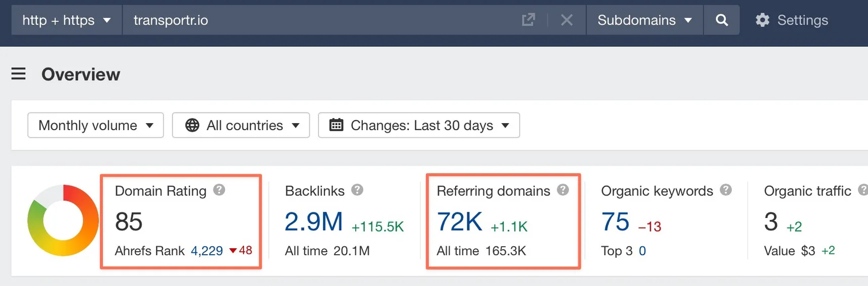Click the Ahrefs Rank change of 48

tap(241, 250)
